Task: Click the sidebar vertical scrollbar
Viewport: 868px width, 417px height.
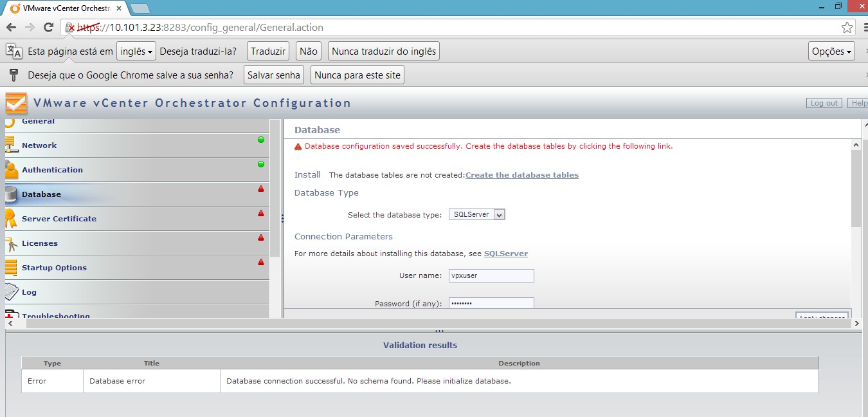Action: 275,193
